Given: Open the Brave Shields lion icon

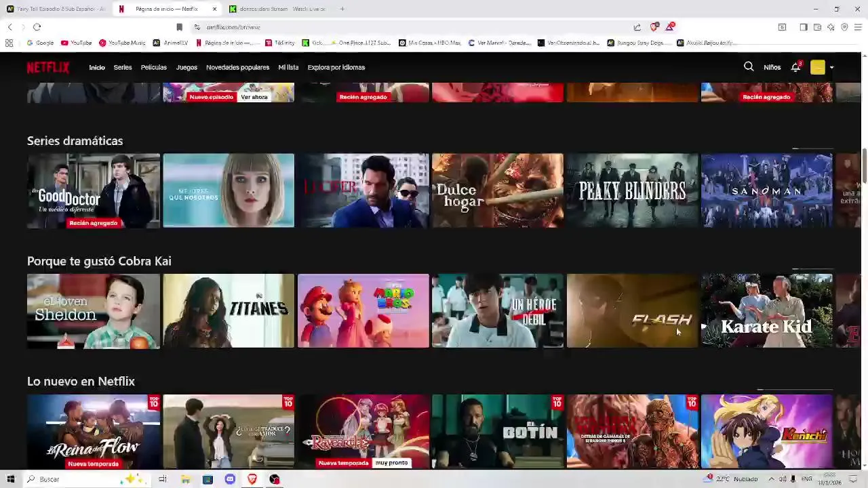Looking at the screenshot, I should [654, 27].
